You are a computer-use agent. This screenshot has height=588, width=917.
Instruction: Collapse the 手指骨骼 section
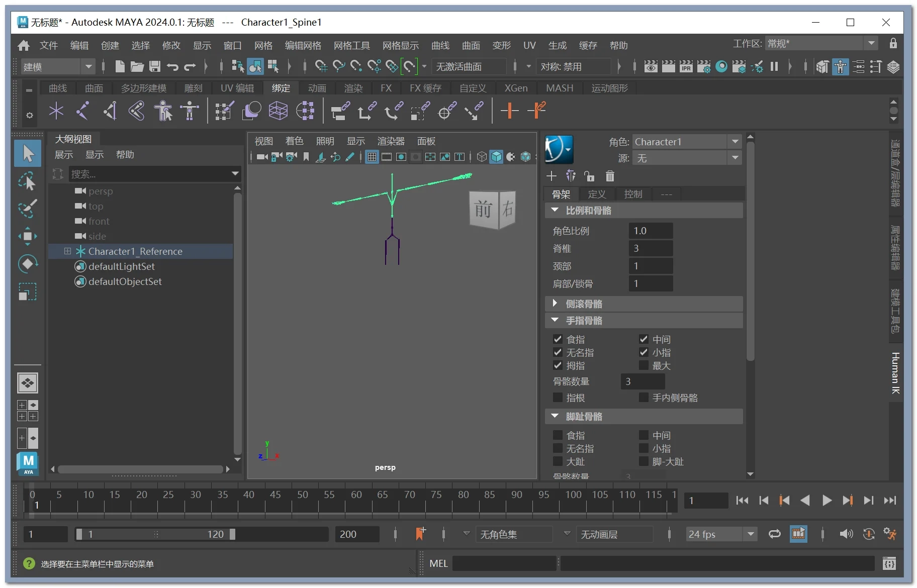click(x=556, y=320)
